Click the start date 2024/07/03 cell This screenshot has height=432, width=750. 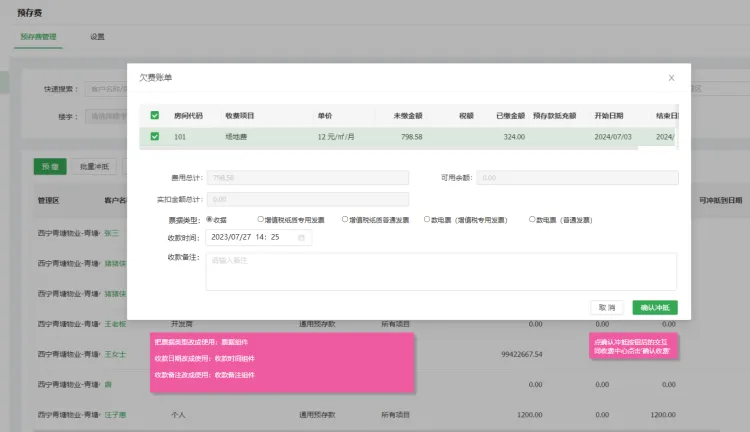pos(613,137)
